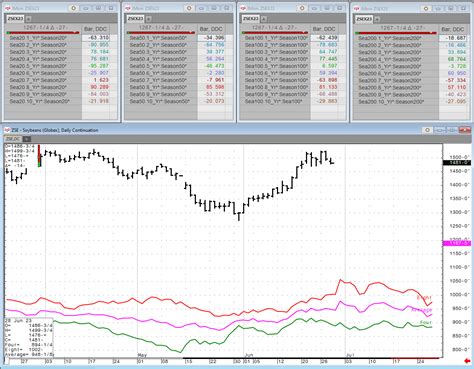474x369 pixels.
Task: Click the CQG logo of Sea200 monitor window
Action: tap(357, 8)
